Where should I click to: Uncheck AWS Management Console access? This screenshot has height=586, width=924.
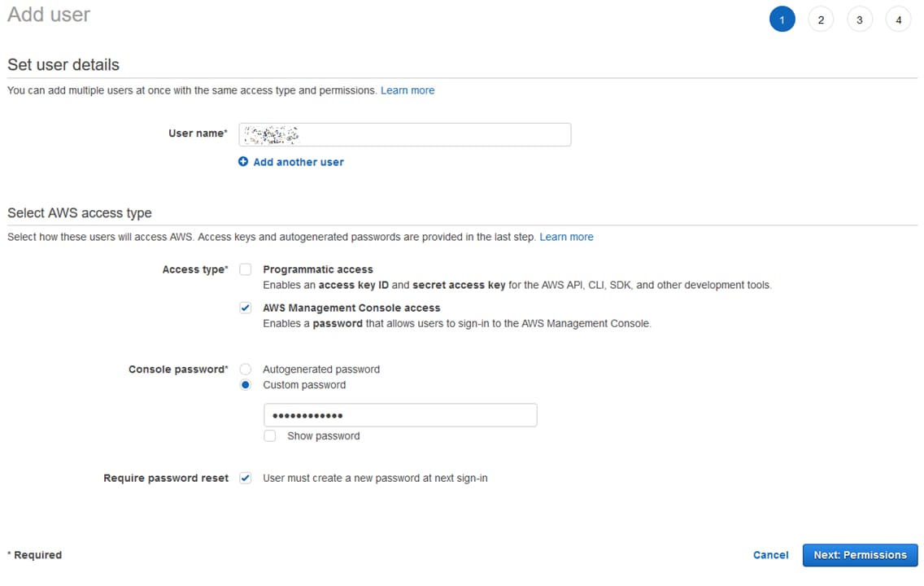(x=246, y=308)
